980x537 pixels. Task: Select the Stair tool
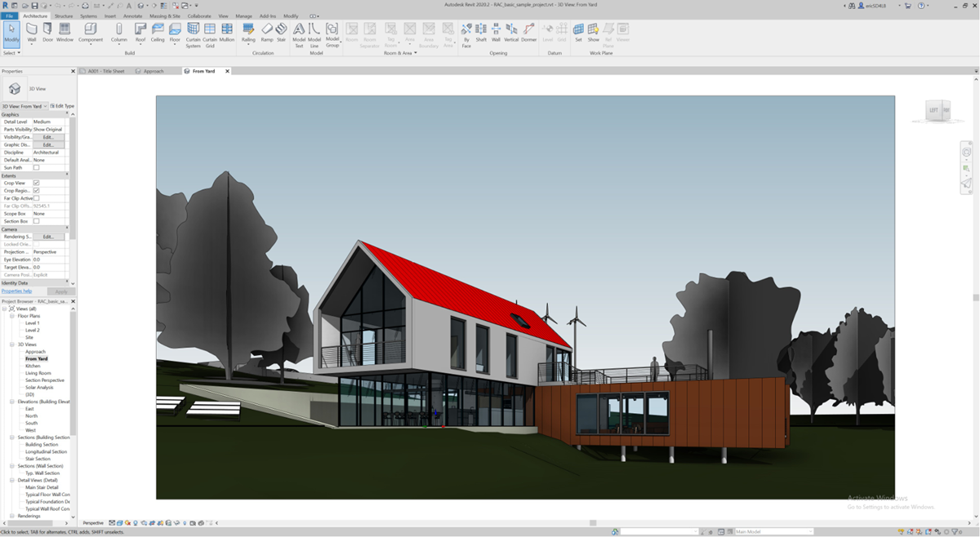point(280,31)
